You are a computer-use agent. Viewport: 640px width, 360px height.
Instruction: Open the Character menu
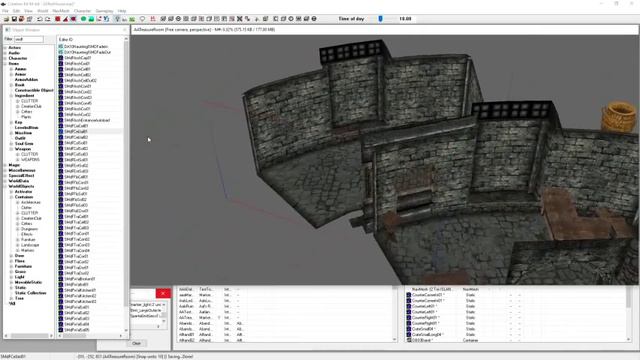tap(82, 11)
